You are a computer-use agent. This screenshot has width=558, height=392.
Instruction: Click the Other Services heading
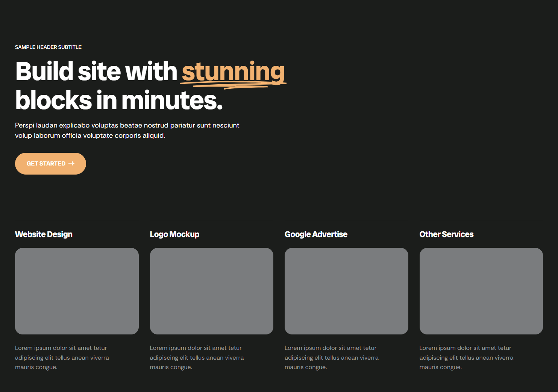[446, 234]
